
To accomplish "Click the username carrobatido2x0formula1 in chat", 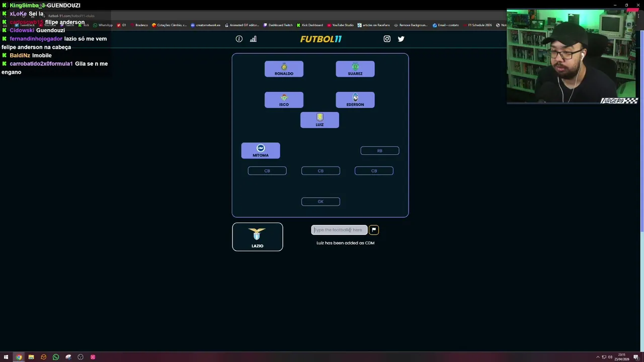I will tap(41, 64).
